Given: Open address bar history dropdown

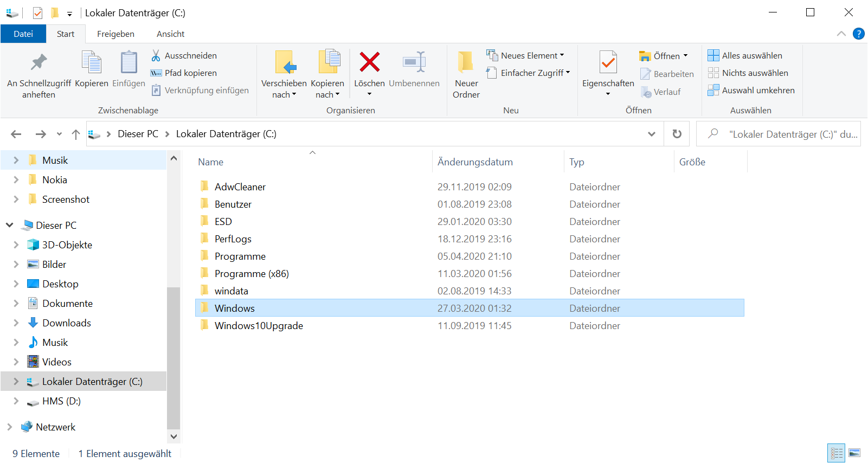Looking at the screenshot, I should [651, 134].
